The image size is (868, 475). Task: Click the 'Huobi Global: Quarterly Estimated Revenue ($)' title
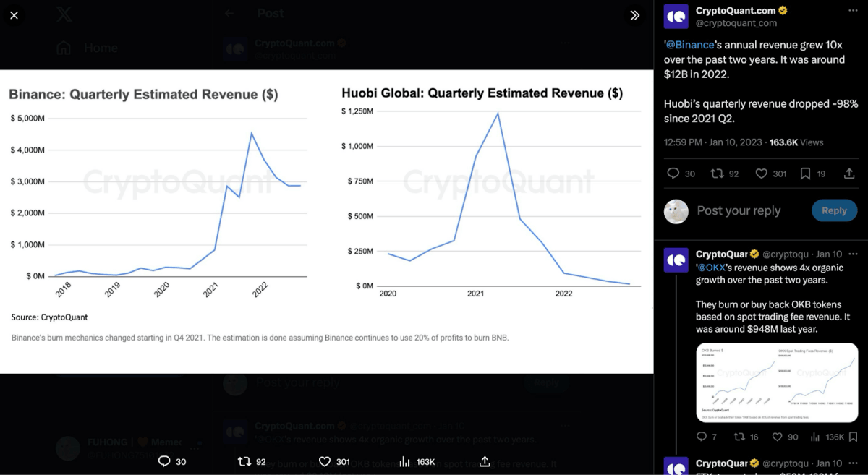(482, 93)
